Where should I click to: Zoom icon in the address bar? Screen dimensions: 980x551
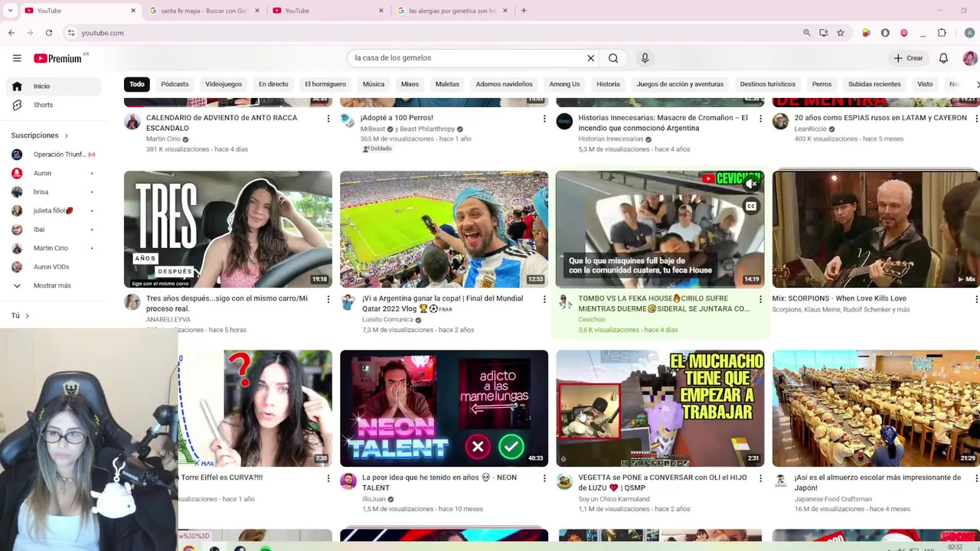click(x=806, y=33)
